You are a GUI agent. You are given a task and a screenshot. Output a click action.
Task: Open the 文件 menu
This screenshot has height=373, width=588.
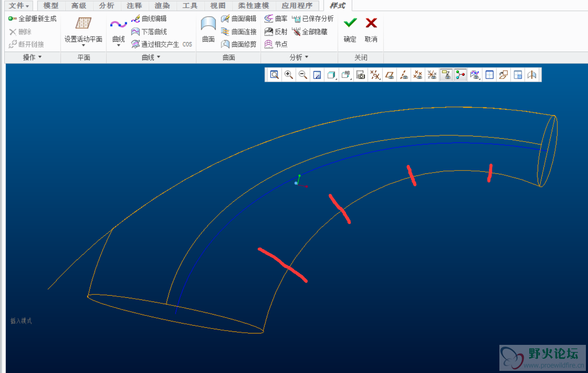coord(19,5)
